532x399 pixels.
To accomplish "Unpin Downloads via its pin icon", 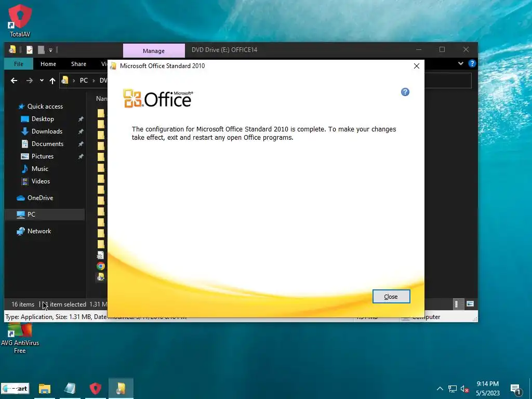I will tap(81, 131).
